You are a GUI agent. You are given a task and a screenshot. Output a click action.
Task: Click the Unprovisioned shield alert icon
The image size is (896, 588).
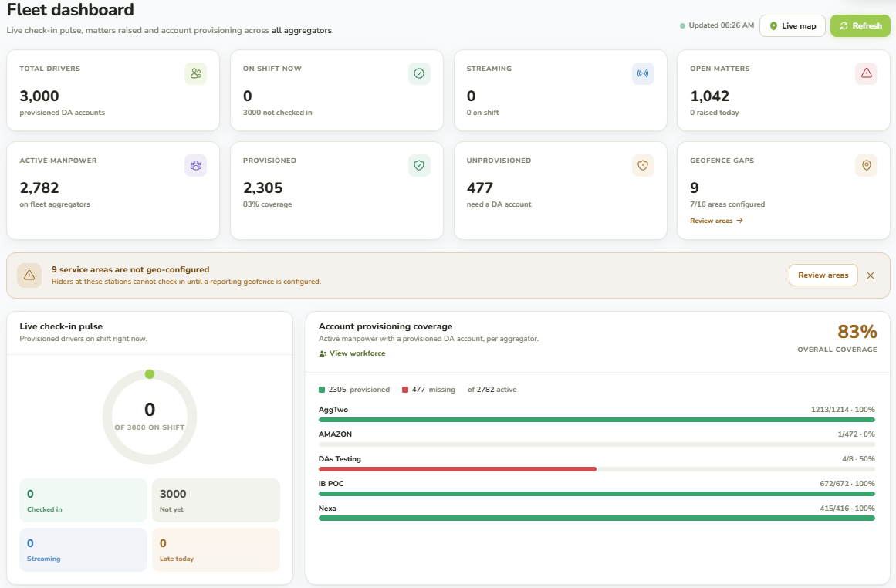point(643,166)
